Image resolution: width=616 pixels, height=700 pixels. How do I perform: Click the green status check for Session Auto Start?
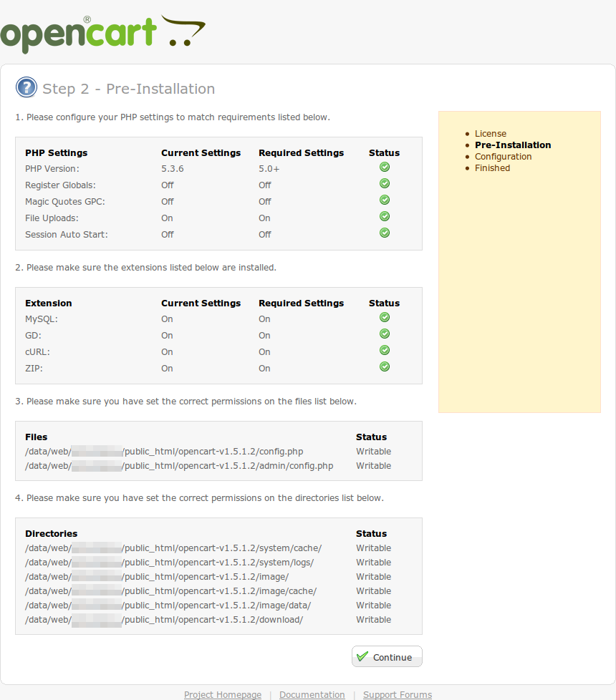click(385, 233)
